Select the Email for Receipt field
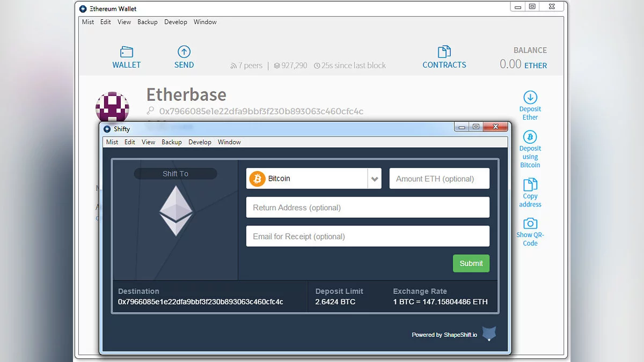Screen dimensions: 644x362 pyautogui.click(x=368, y=237)
